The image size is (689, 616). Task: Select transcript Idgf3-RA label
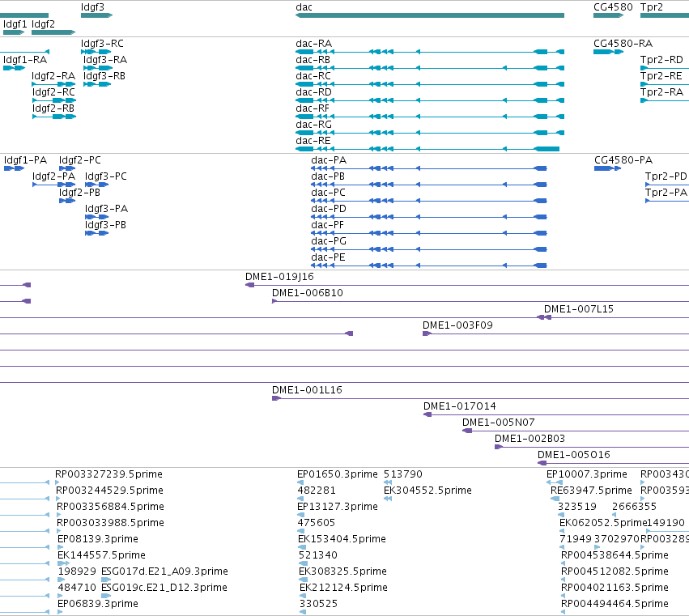pyautogui.click(x=105, y=60)
